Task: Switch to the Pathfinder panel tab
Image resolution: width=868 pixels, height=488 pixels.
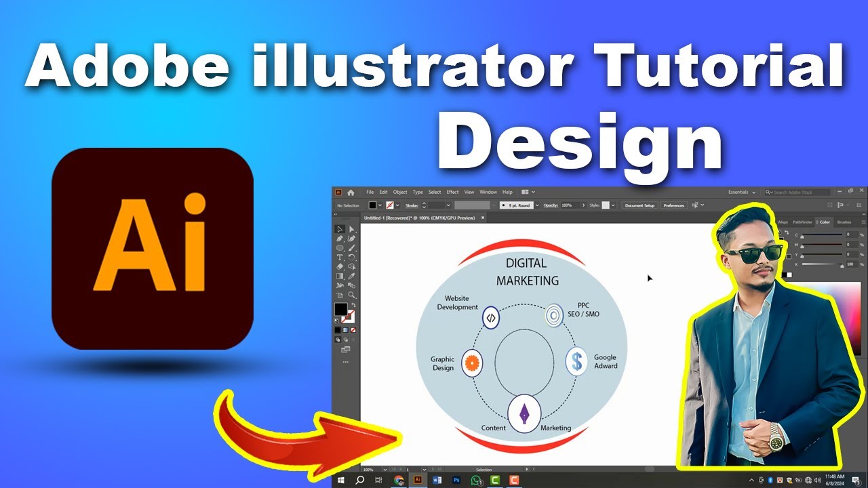Action: (802, 222)
